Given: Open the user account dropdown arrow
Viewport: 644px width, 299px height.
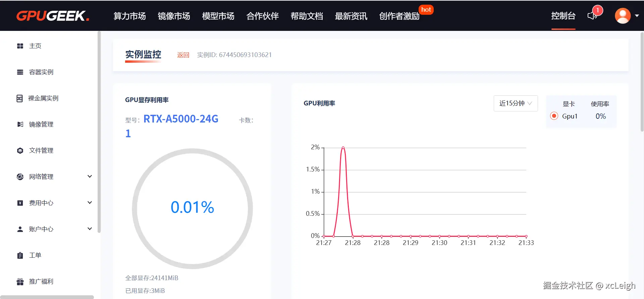Looking at the screenshot, I should (x=637, y=16).
